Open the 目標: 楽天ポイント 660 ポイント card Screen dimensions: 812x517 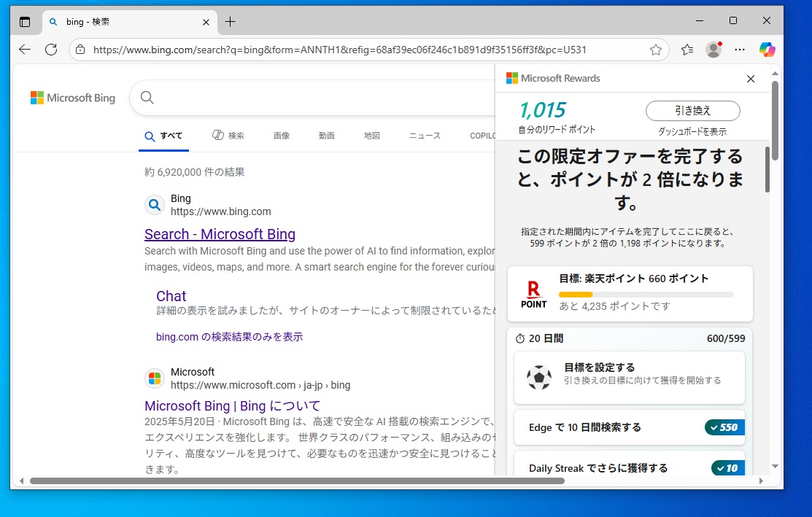point(630,294)
